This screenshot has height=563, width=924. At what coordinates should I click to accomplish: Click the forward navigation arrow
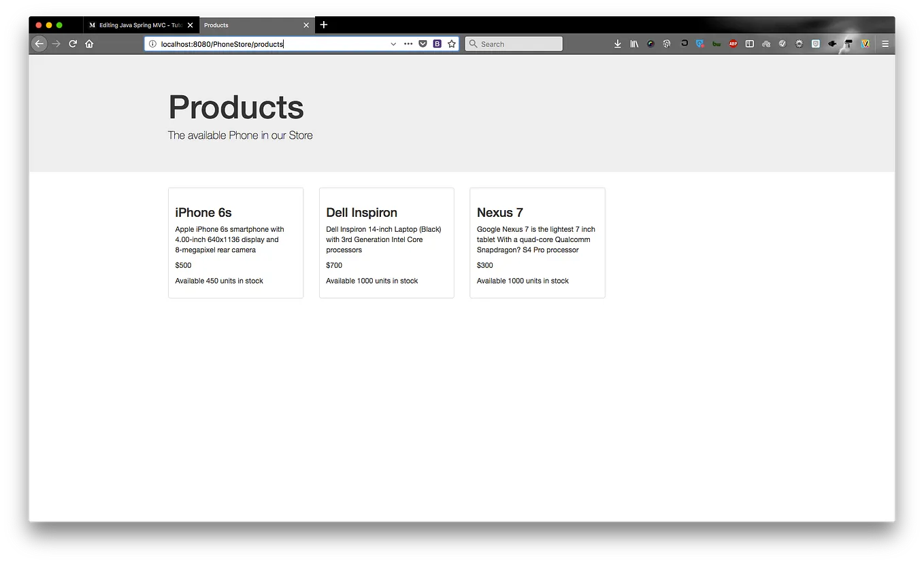56,44
